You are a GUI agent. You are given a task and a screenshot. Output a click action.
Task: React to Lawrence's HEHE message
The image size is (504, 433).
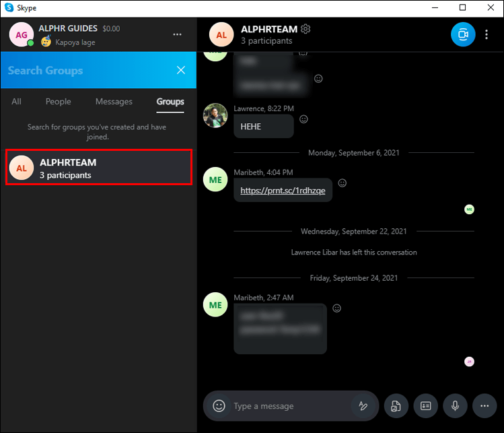(x=303, y=119)
